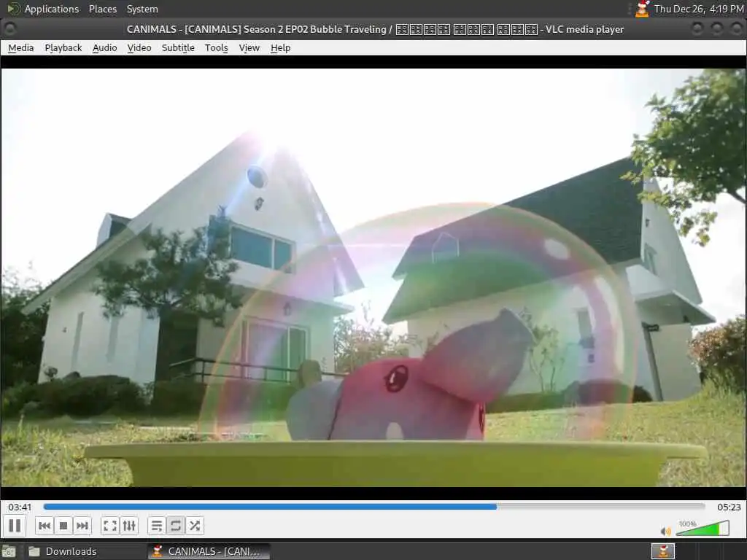Mute audio via speaker icon

point(665,531)
